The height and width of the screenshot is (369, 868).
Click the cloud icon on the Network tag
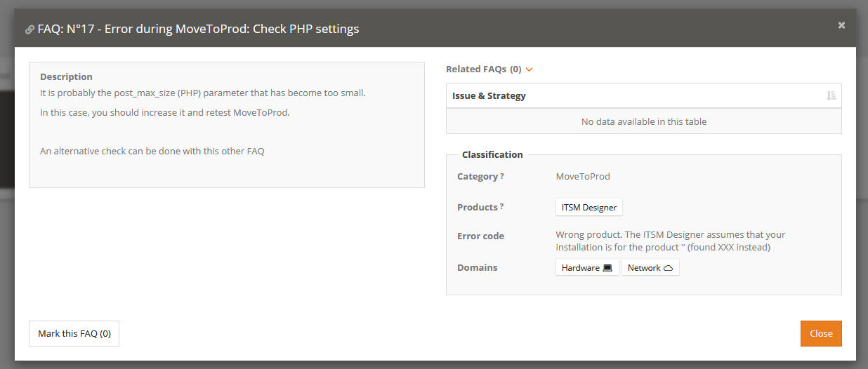(x=668, y=268)
